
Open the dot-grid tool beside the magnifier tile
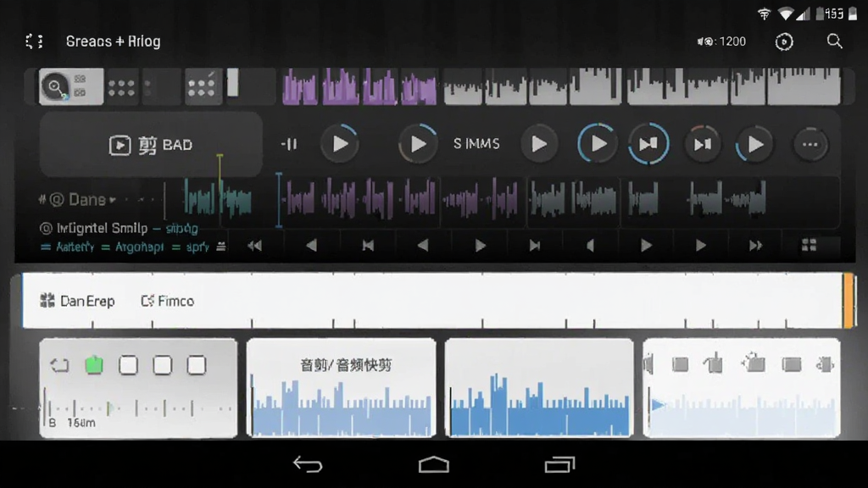(x=121, y=87)
